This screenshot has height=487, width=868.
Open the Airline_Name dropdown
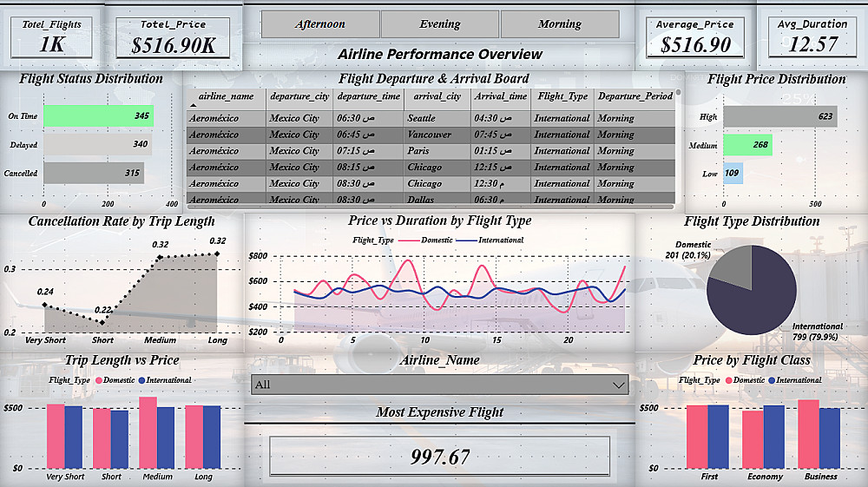tap(440, 385)
